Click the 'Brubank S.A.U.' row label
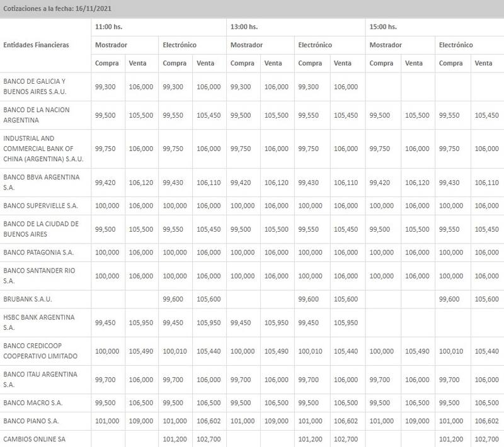The height and width of the screenshot is (447, 504). coord(27,300)
